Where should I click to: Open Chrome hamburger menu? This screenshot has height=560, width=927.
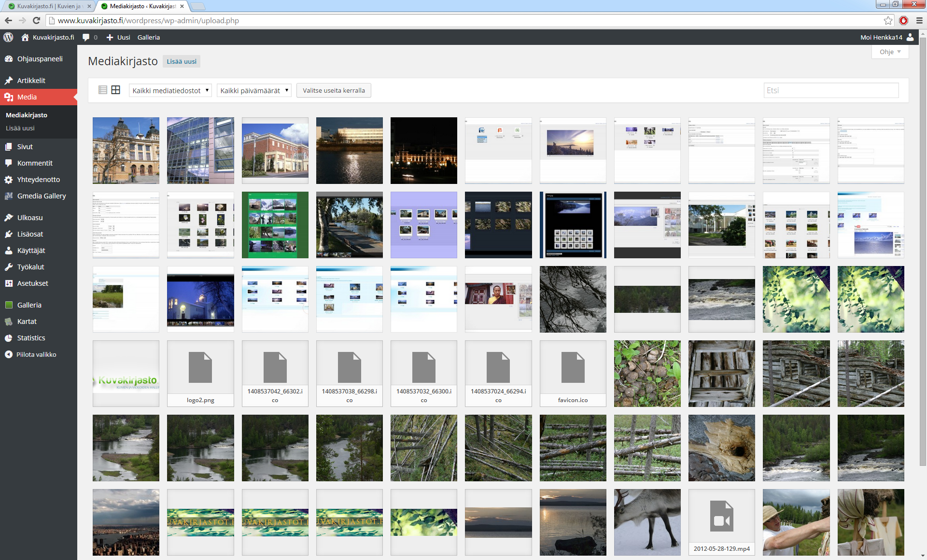[919, 20]
